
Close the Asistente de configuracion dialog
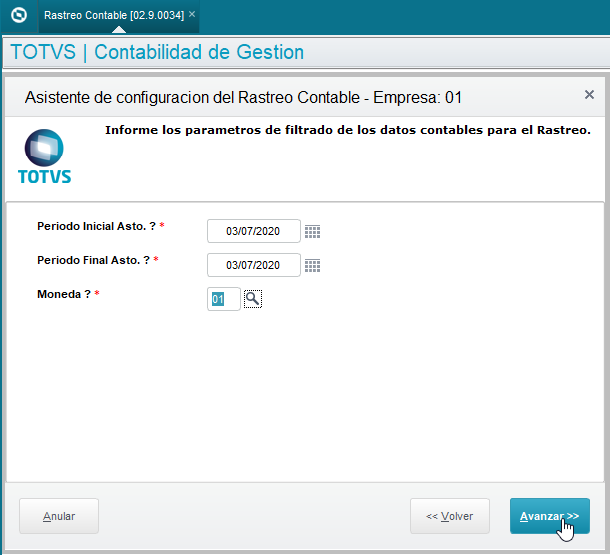click(589, 95)
